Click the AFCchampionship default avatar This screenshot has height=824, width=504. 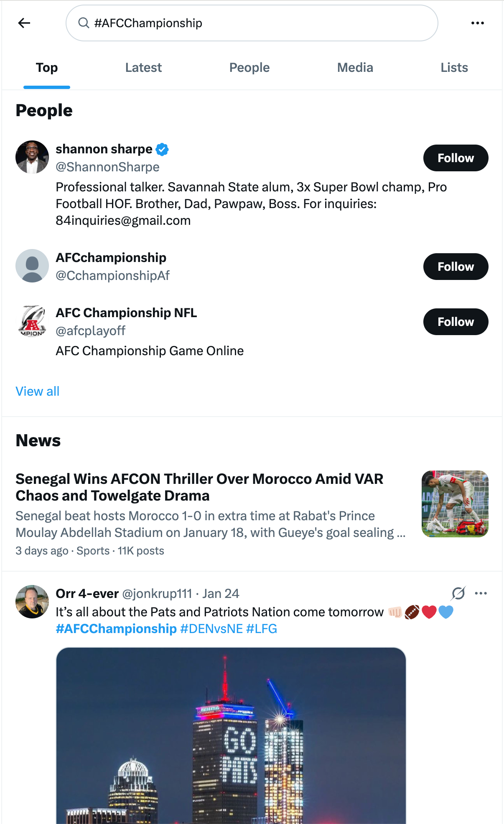pos(32,266)
